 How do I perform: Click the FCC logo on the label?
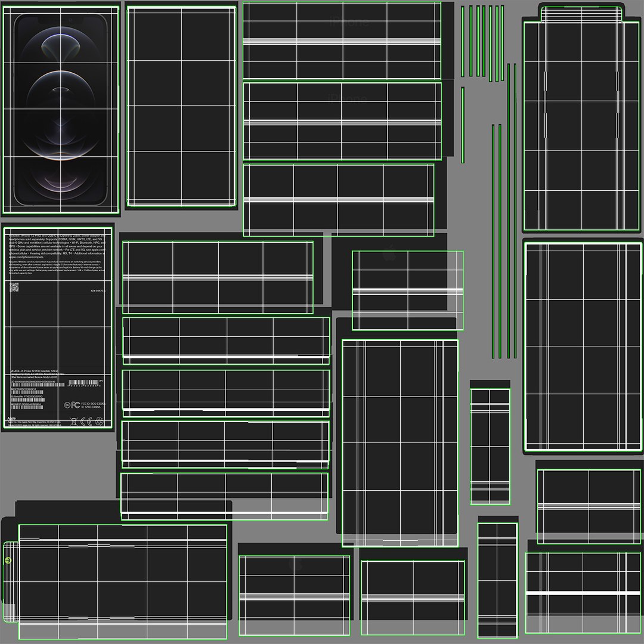coord(76,405)
